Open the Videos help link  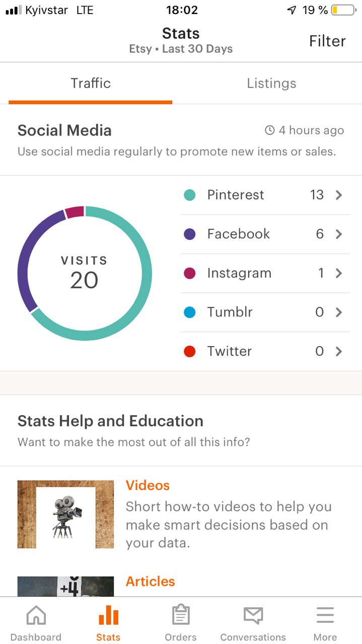click(148, 486)
